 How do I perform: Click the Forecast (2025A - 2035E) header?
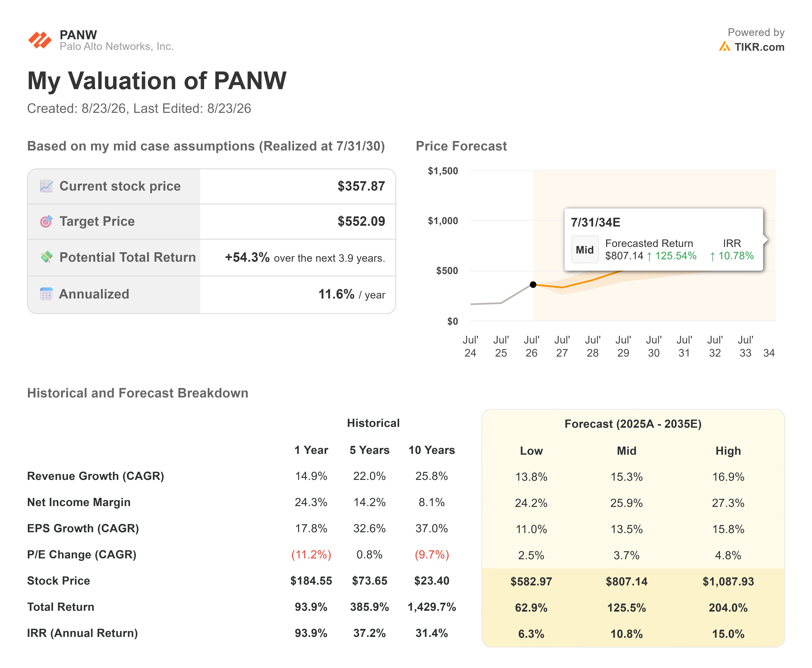click(x=633, y=424)
